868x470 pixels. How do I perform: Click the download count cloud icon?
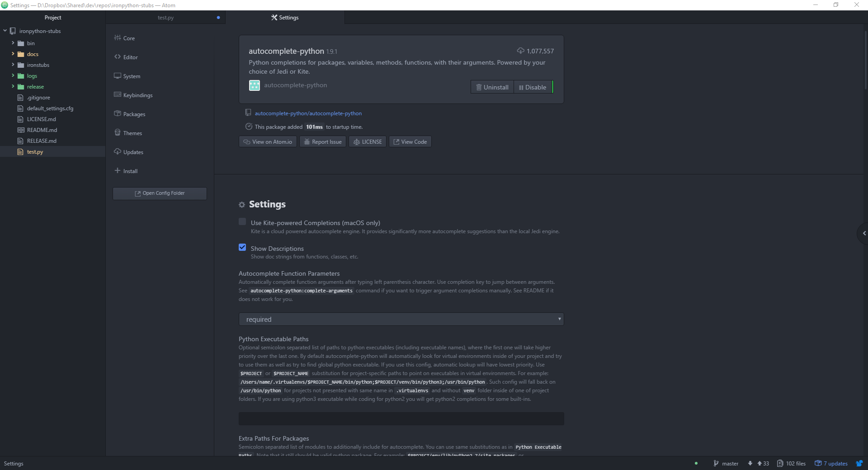520,51
